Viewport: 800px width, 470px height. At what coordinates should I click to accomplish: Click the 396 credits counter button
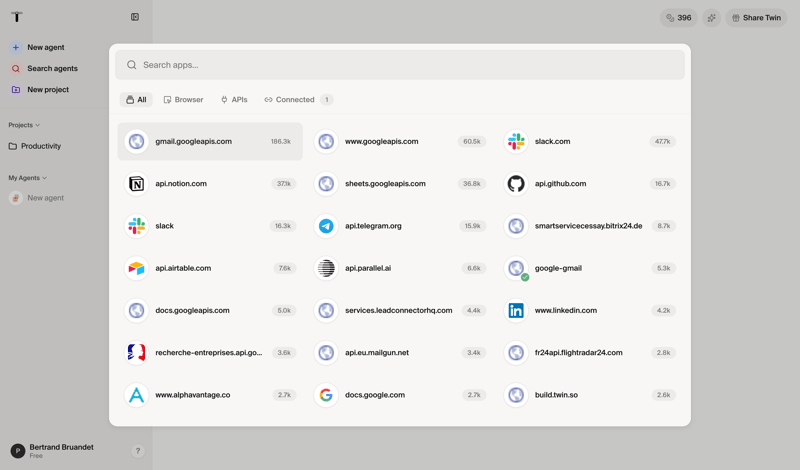679,18
